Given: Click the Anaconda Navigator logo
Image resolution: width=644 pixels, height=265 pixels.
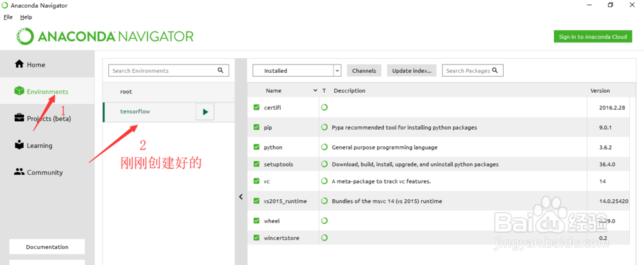Looking at the screenshot, I should click(105, 36).
